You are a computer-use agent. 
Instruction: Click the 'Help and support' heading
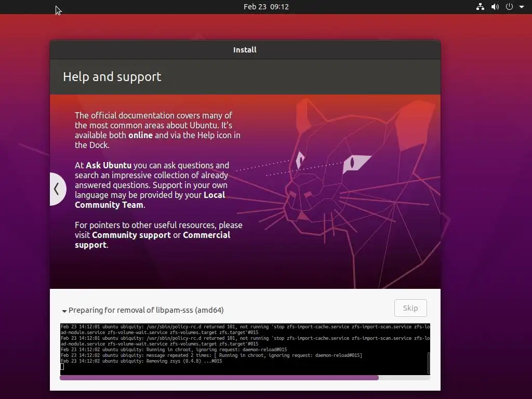tap(112, 77)
